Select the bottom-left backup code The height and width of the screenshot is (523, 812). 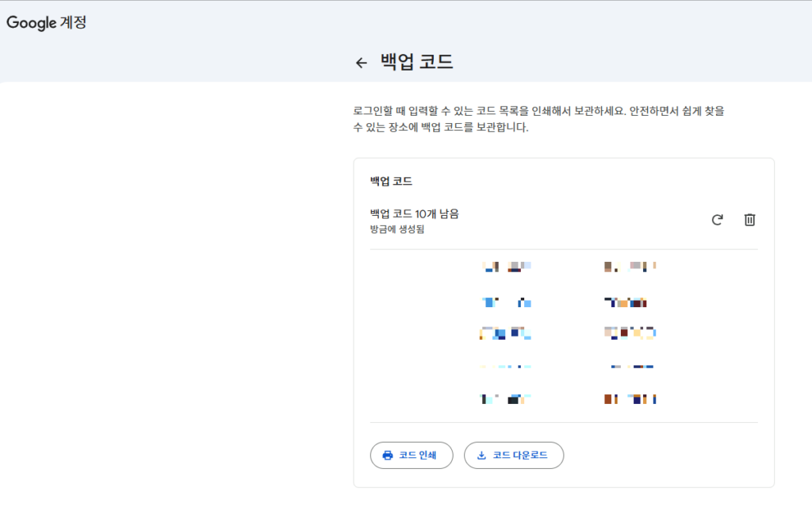[505, 399]
